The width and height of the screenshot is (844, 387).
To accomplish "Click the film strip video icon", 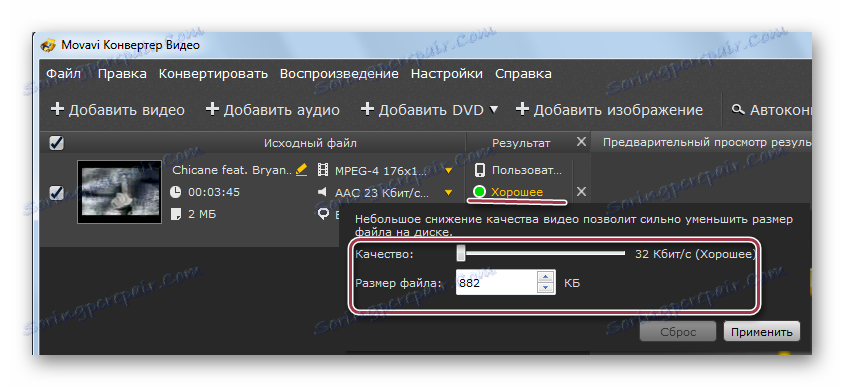I will pos(323,171).
